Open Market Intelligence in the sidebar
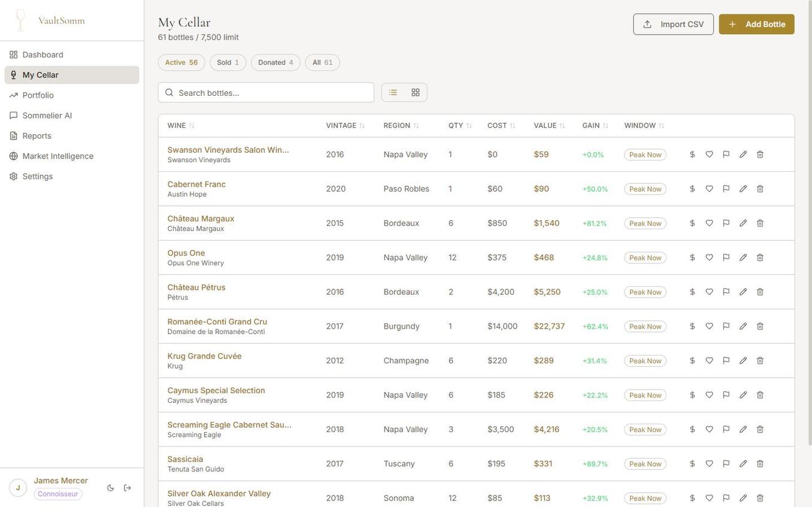812x507 pixels. point(72,157)
